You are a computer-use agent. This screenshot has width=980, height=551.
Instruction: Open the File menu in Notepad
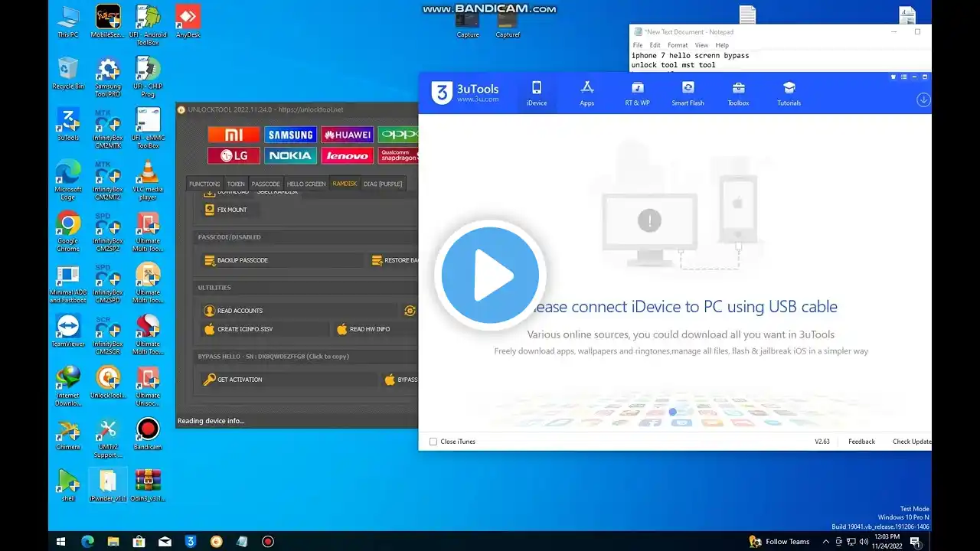[638, 45]
